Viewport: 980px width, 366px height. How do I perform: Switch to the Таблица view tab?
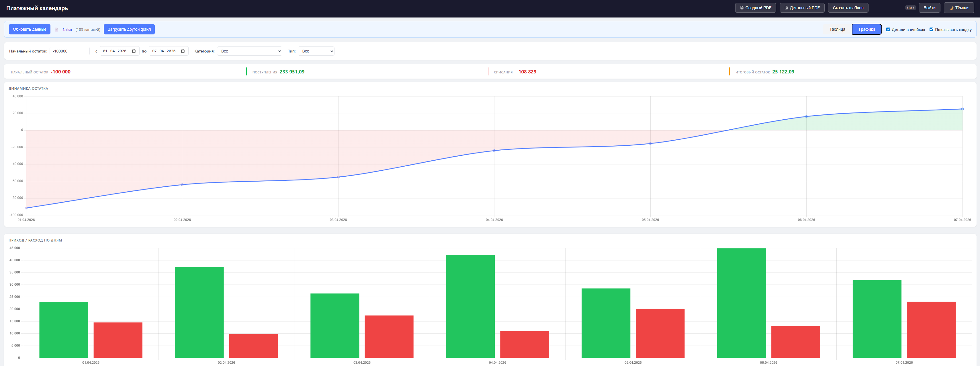coord(837,29)
